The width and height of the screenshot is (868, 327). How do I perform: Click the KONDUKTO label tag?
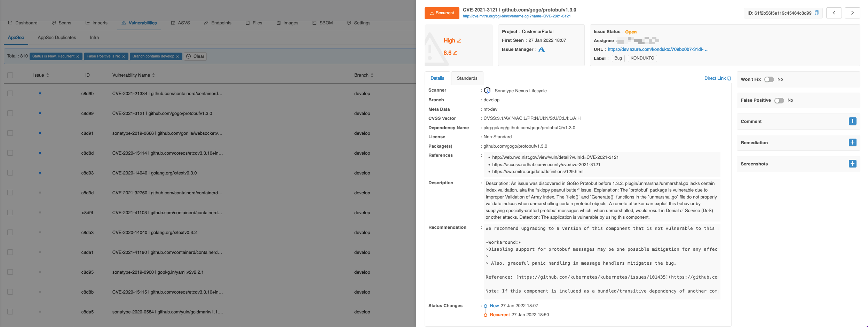pos(642,58)
